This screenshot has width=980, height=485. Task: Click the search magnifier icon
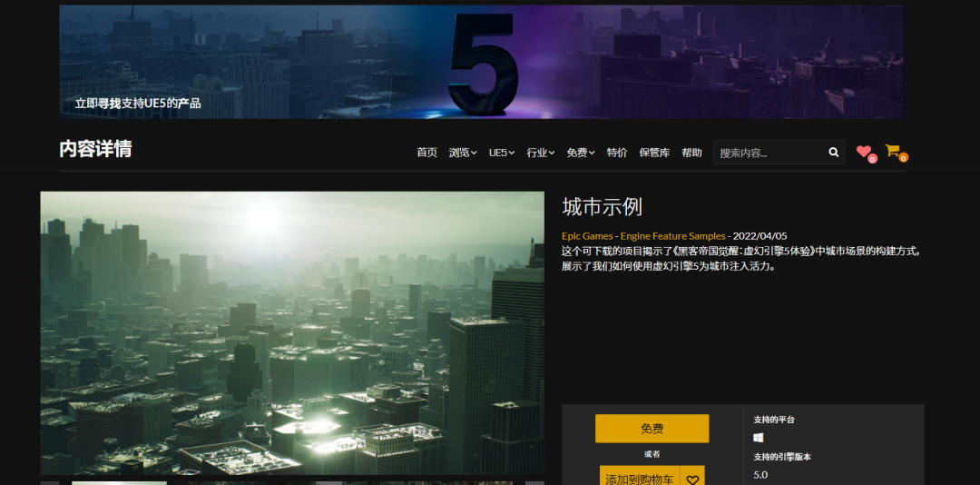click(x=833, y=152)
